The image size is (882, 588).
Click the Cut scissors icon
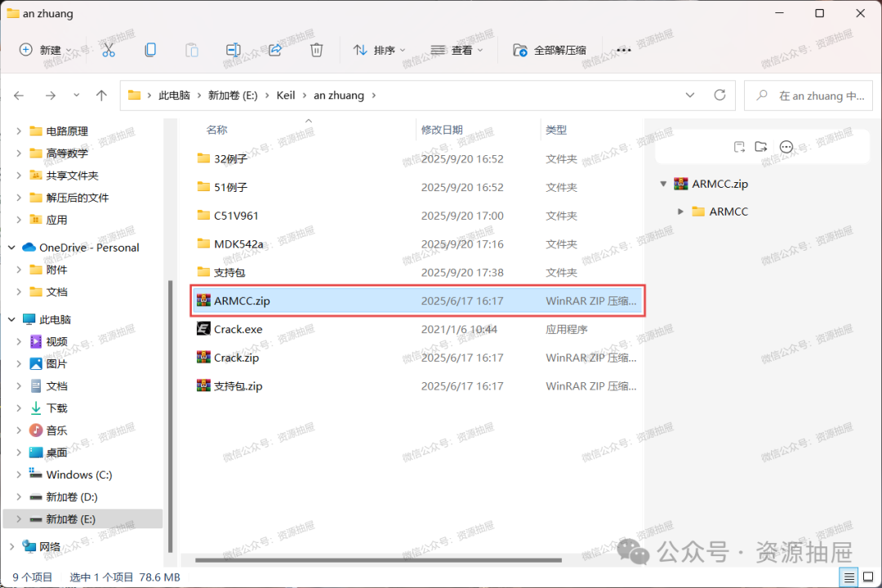[109, 50]
